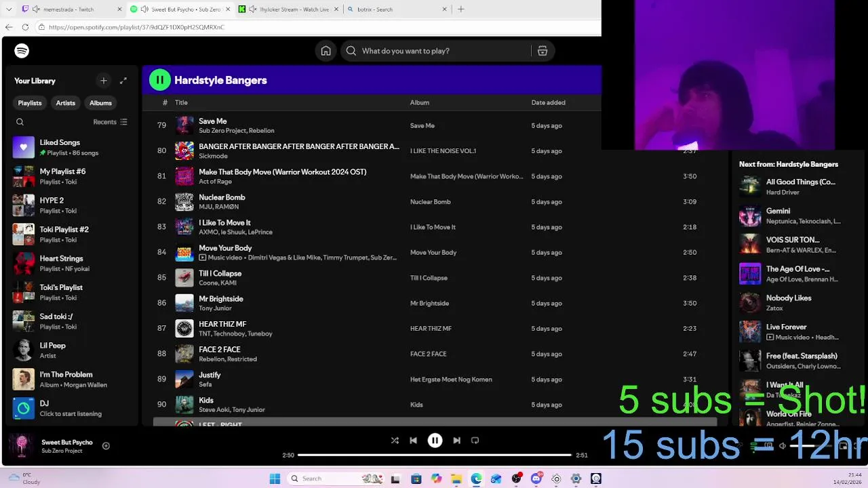868x488 pixels.
Task: Open Tony Junior link under Mr Brightside
Action: (x=215, y=308)
